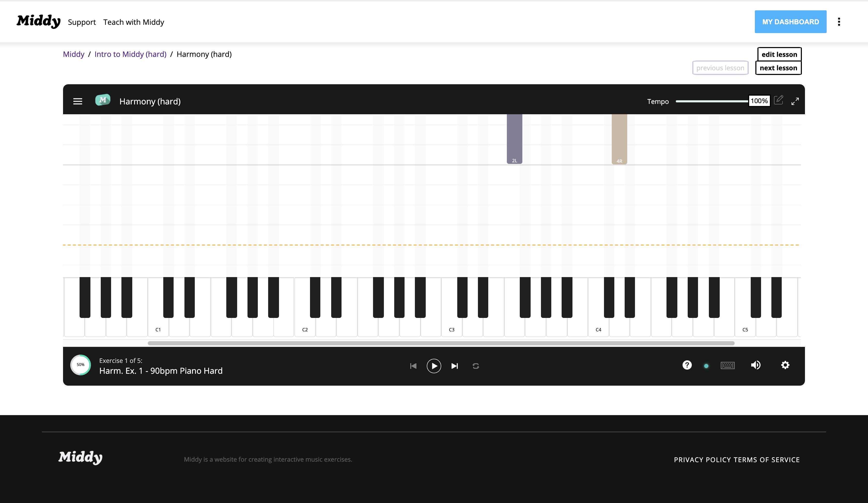Open the hamburger menu in the player

78,101
